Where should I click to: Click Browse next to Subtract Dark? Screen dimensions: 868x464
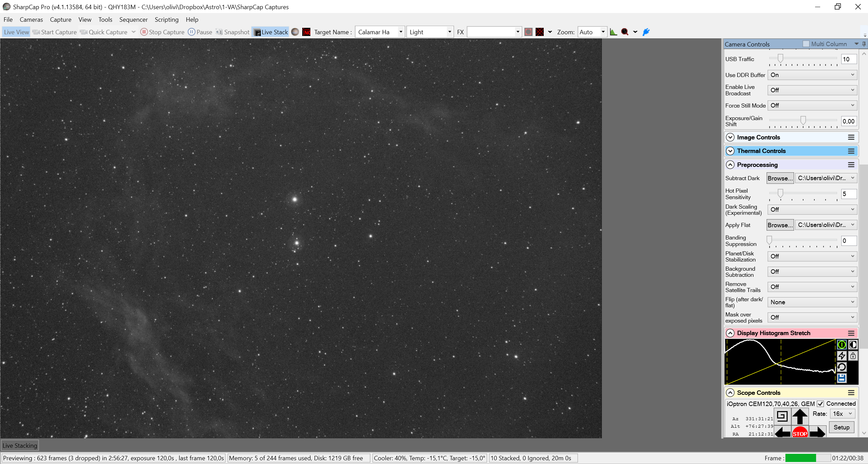(780, 178)
